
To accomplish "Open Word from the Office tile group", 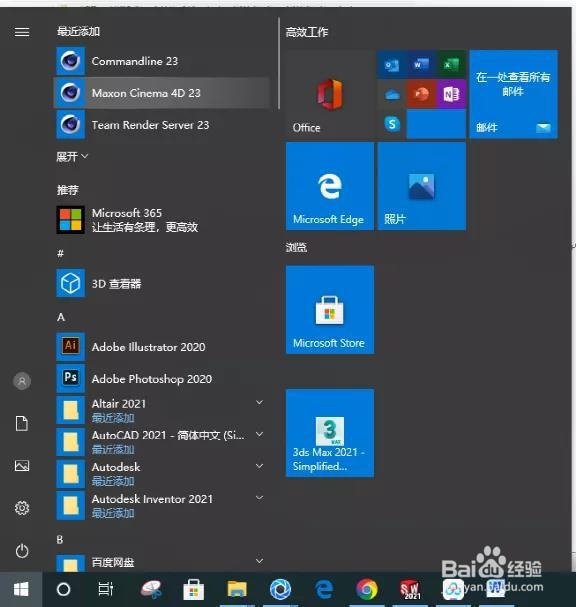I will (x=421, y=64).
